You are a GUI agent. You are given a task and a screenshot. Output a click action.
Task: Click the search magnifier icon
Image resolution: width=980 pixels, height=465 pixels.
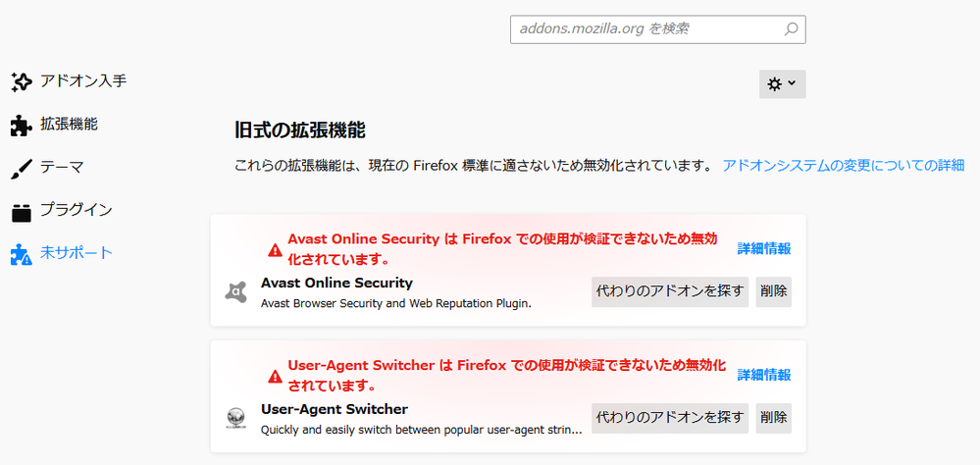coord(791,29)
